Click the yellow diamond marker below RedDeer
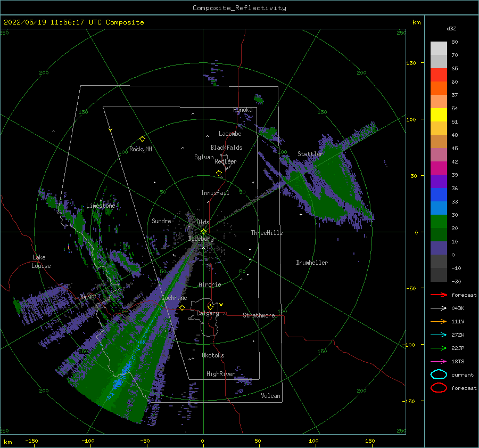Viewport: 479px width, 448px height. [219, 173]
